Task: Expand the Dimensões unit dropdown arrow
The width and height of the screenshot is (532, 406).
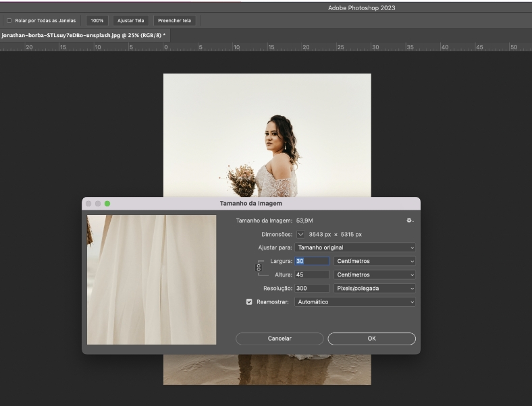Action: (x=301, y=234)
